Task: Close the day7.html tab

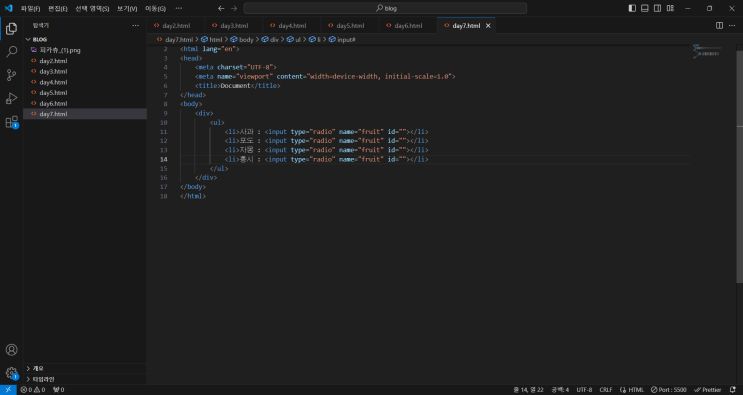Action: coord(488,26)
